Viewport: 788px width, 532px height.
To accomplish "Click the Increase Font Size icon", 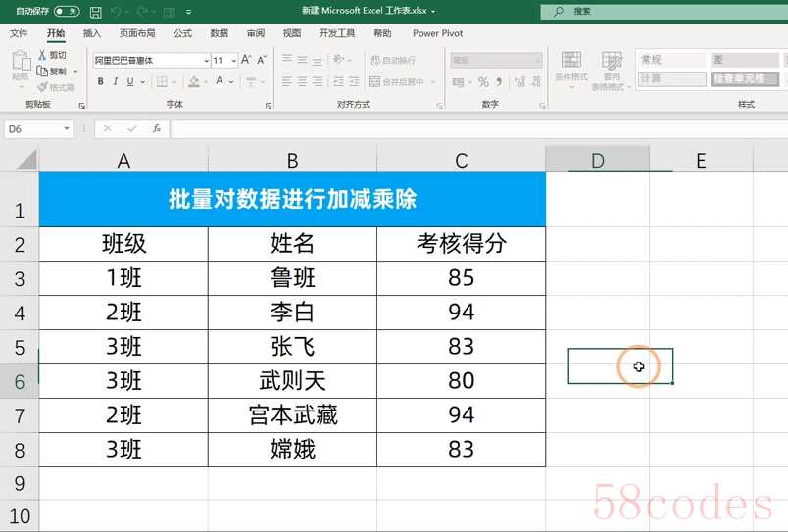I will pos(247,60).
